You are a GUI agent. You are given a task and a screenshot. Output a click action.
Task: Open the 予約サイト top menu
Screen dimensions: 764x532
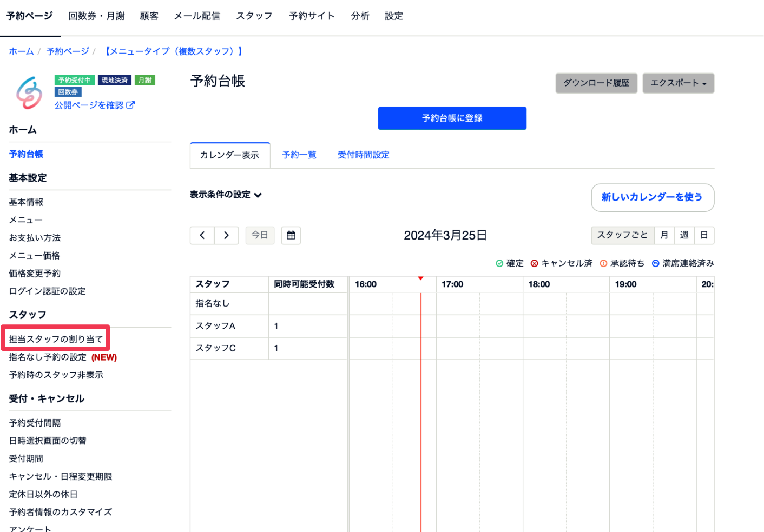[312, 16]
